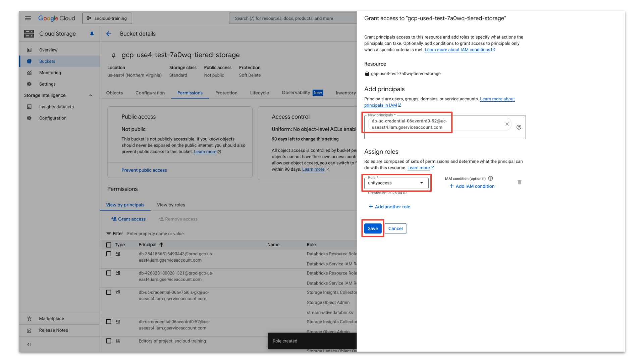Switch to the Protection tab

pos(226,93)
